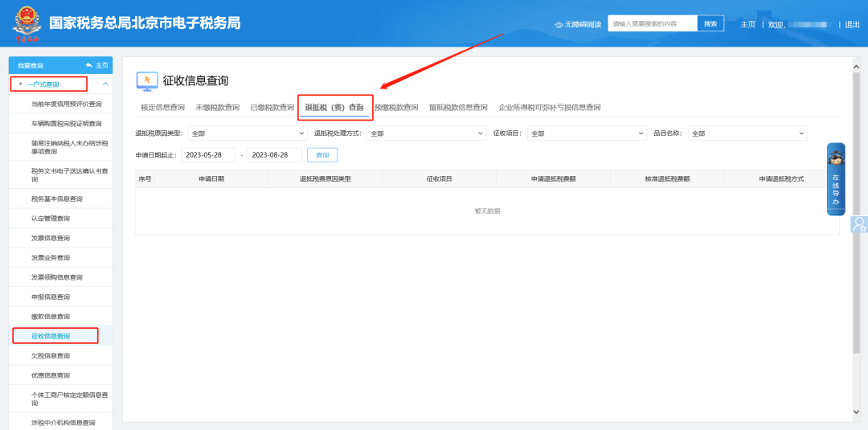Viewport: 868px width, 430px height.
Task: Click the 查询 button
Action: point(322,155)
